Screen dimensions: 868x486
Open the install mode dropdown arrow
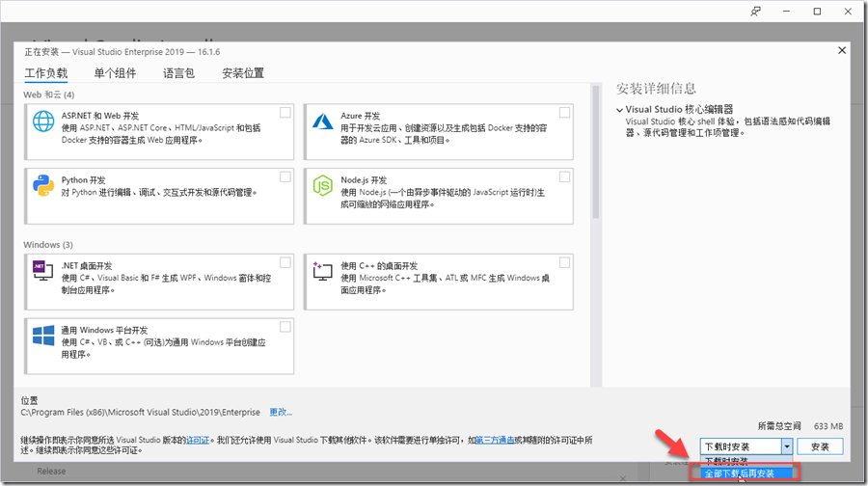point(787,446)
